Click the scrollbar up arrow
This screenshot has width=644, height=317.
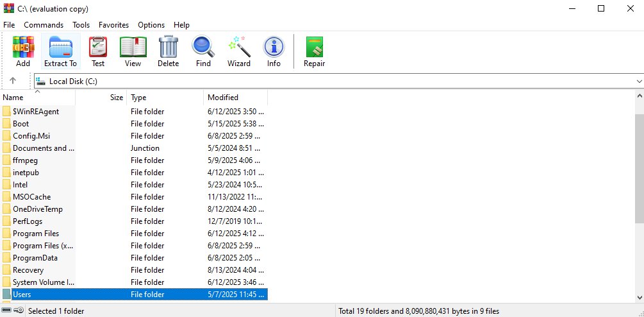click(x=640, y=96)
